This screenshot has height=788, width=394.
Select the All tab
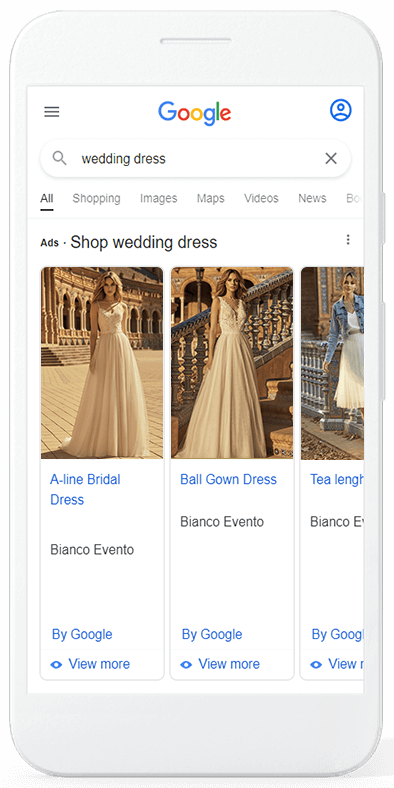coord(47,199)
